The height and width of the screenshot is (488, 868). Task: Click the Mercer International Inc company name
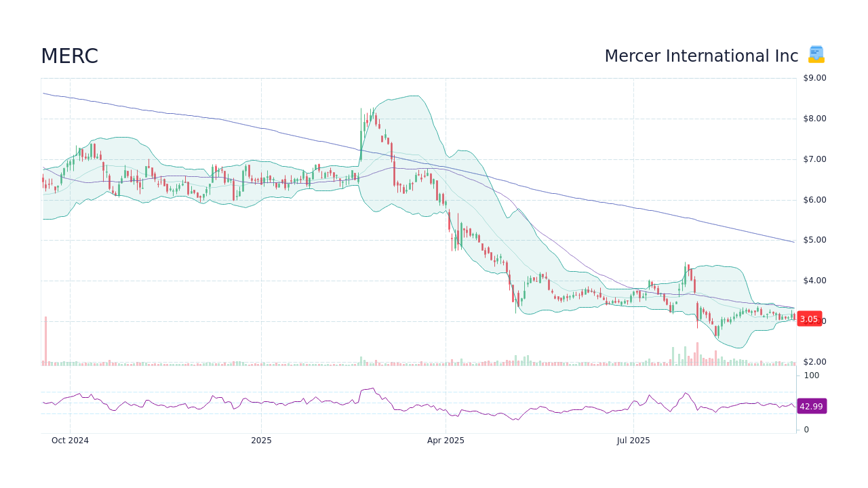(701, 56)
